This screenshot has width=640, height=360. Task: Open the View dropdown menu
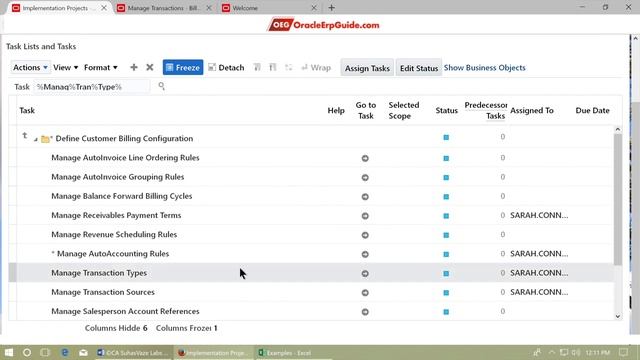65,67
